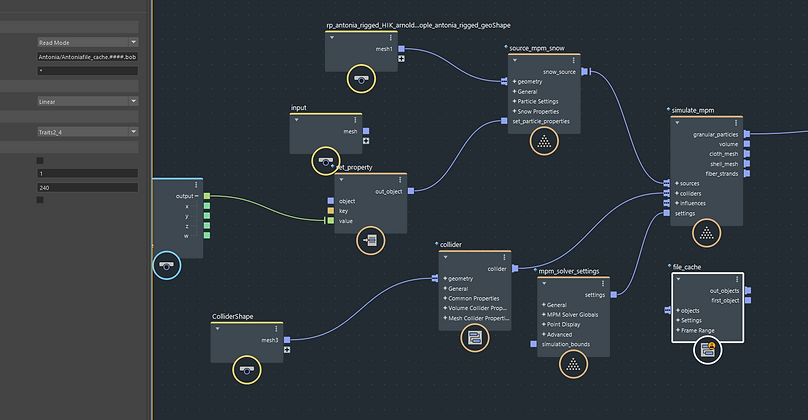The height and width of the screenshot is (420, 808).
Task: Toggle the checkbox below the 240 field
Action: [40, 199]
